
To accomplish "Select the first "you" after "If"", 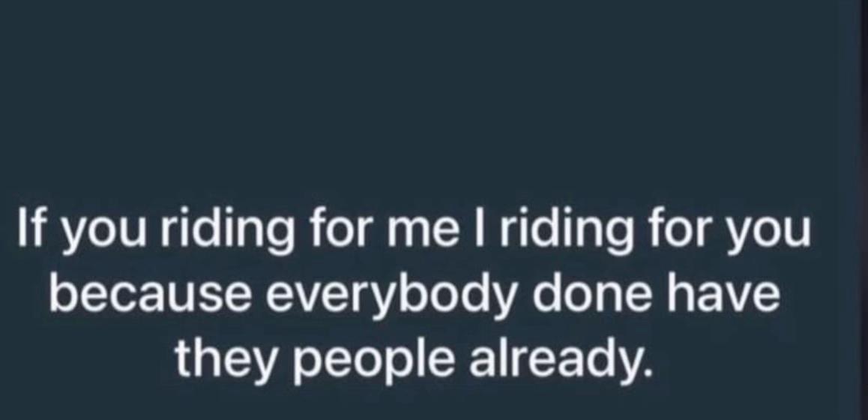I will coord(102,232).
